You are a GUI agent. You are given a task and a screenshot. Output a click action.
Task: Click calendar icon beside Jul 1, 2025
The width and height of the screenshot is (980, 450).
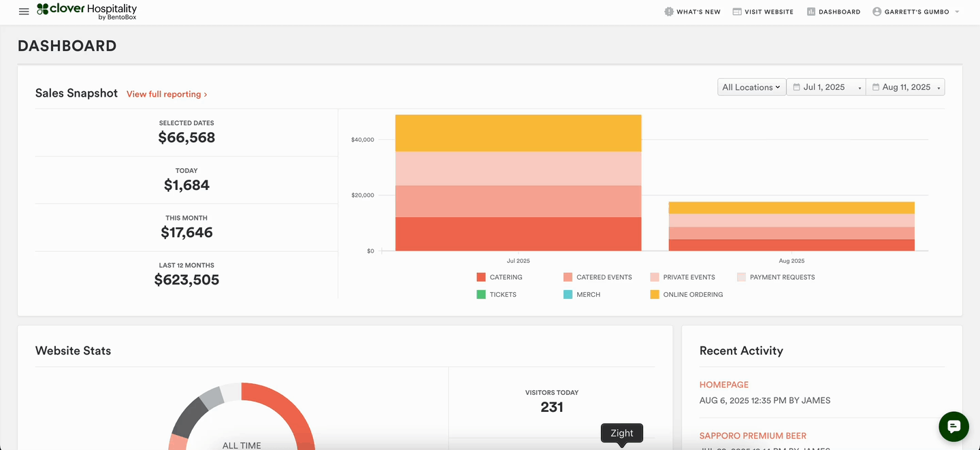pyautogui.click(x=796, y=87)
